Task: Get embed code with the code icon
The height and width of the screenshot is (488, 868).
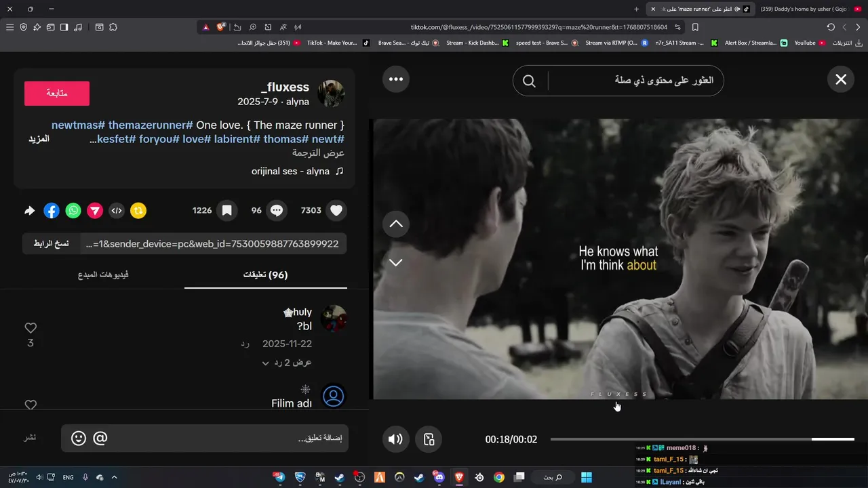Action: (117, 210)
